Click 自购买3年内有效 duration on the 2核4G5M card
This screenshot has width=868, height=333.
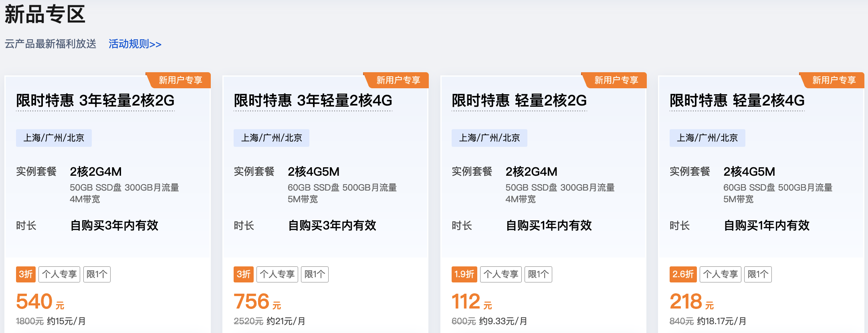click(332, 225)
